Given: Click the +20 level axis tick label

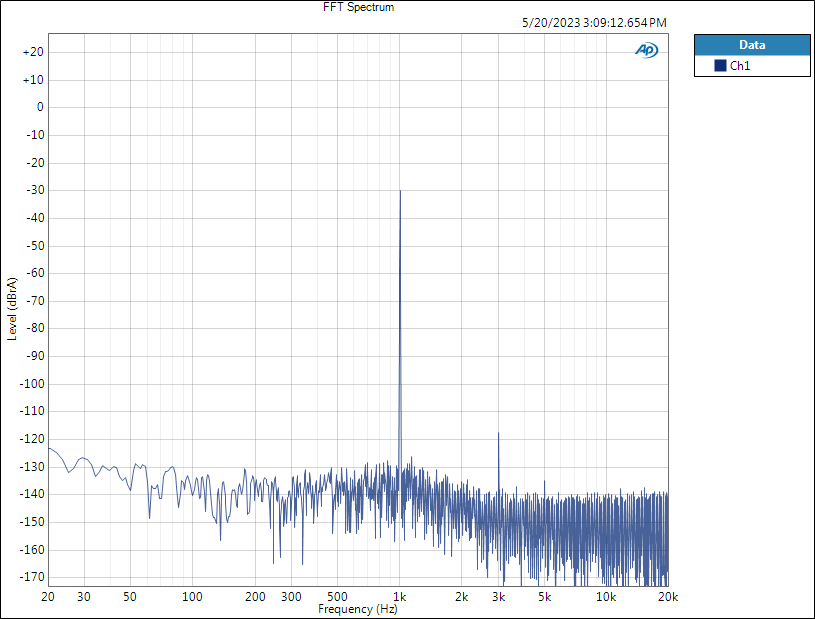Looking at the screenshot, I should pyautogui.click(x=33, y=52).
